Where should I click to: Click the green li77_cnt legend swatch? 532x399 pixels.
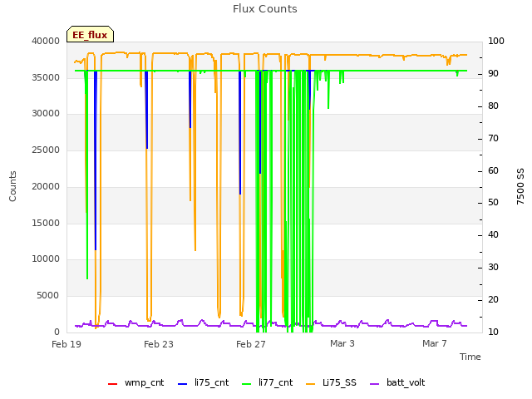pos(246,384)
